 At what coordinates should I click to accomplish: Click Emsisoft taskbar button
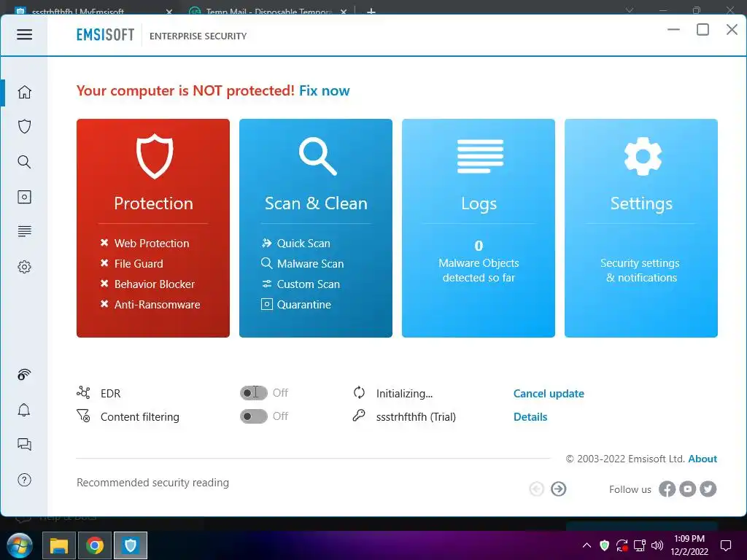(x=131, y=545)
